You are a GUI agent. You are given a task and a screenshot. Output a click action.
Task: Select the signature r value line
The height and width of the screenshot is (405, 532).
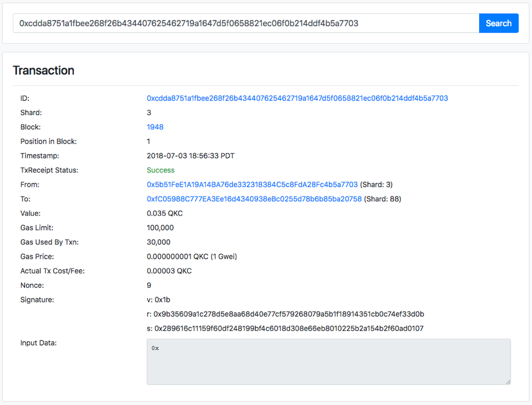[285, 314]
